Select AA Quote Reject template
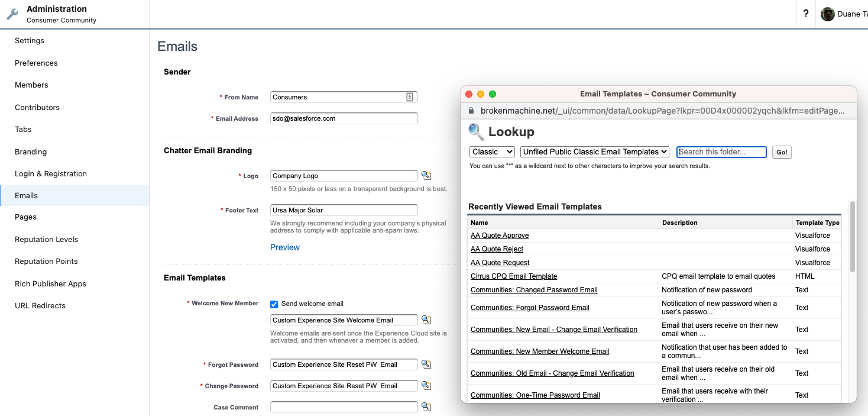The height and width of the screenshot is (416, 868). pyautogui.click(x=497, y=249)
